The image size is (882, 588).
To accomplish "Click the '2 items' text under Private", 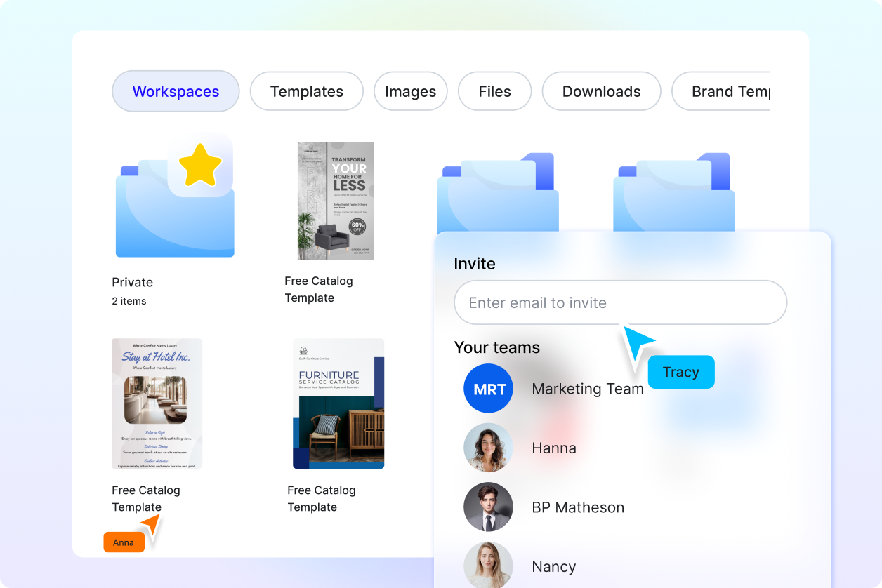I will point(129,301).
